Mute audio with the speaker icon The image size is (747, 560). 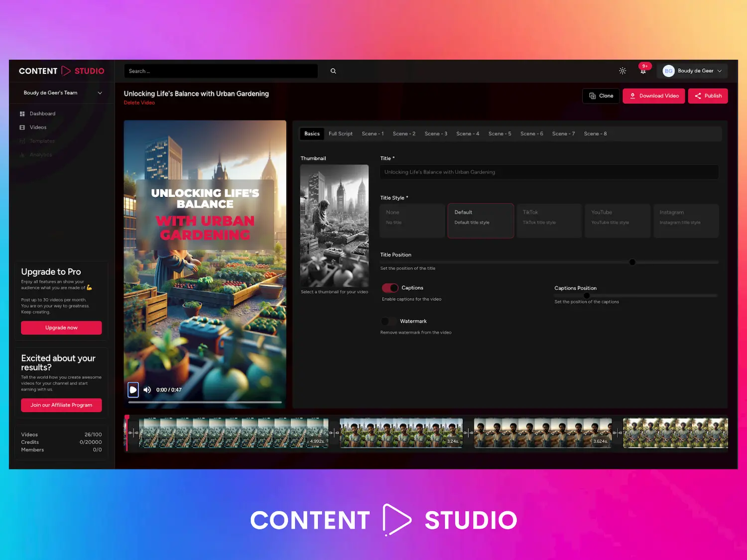pos(147,390)
